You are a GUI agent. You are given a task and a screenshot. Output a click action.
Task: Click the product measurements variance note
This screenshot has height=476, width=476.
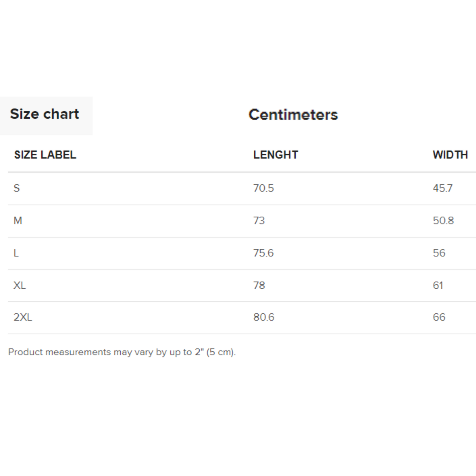122,352
